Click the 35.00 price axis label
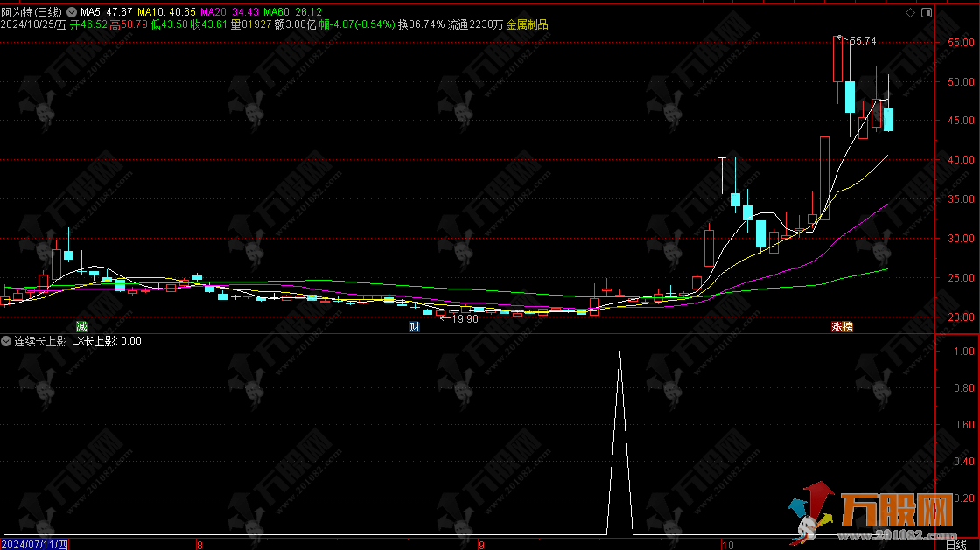980x550 pixels. coord(961,199)
